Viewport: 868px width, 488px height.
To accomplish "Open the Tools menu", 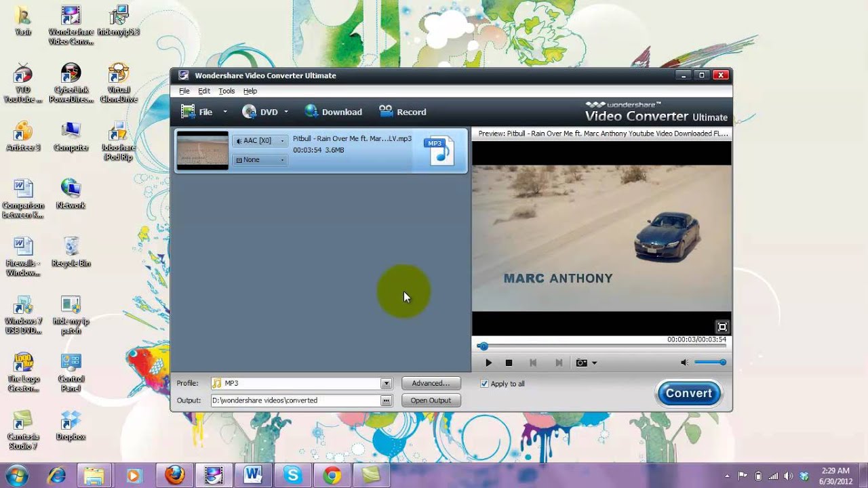I will [x=226, y=91].
